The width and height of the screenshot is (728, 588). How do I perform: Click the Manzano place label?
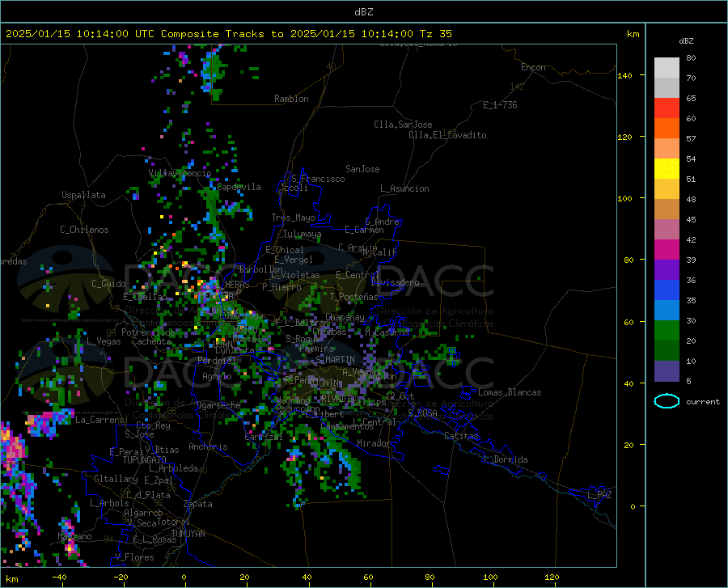(x=74, y=536)
